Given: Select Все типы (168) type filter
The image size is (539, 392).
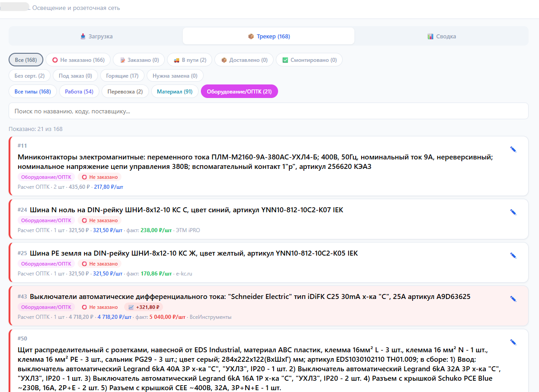Looking at the screenshot, I should (33, 92).
